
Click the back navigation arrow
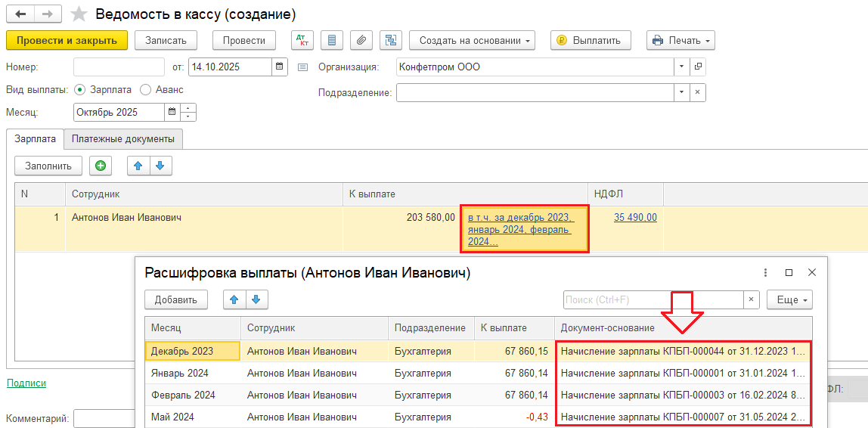coord(20,14)
